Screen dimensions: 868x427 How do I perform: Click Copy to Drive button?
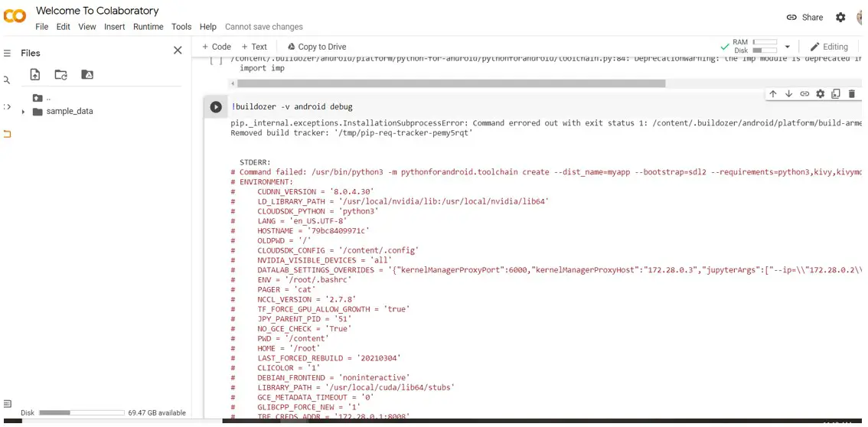pyautogui.click(x=316, y=47)
